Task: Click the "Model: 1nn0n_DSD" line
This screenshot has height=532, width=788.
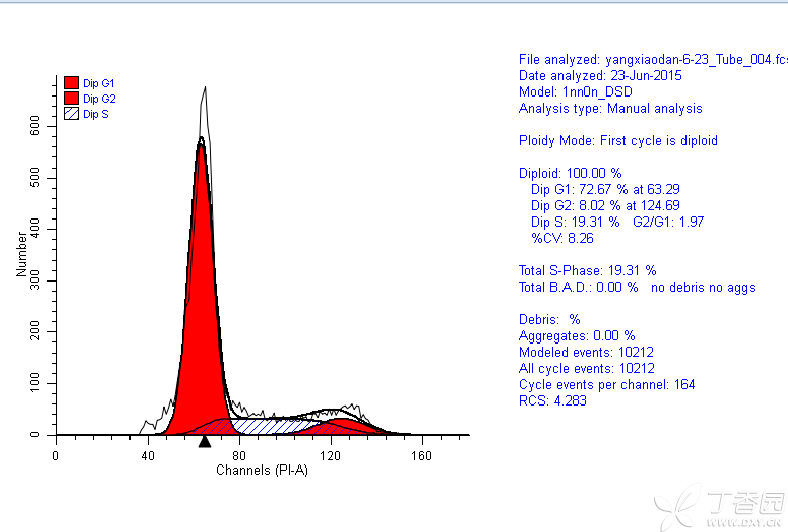Action: point(577,92)
